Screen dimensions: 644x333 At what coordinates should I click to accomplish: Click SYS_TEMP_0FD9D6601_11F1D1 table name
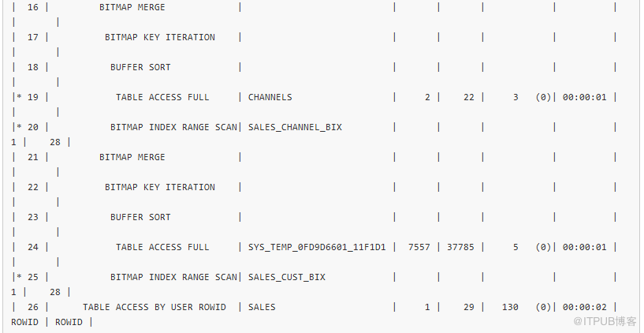(x=317, y=247)
